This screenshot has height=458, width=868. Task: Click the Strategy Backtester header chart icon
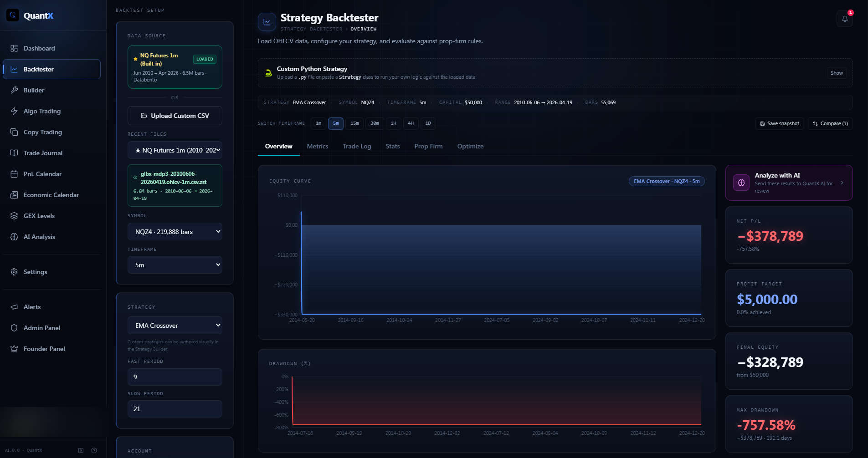point(267,22)
